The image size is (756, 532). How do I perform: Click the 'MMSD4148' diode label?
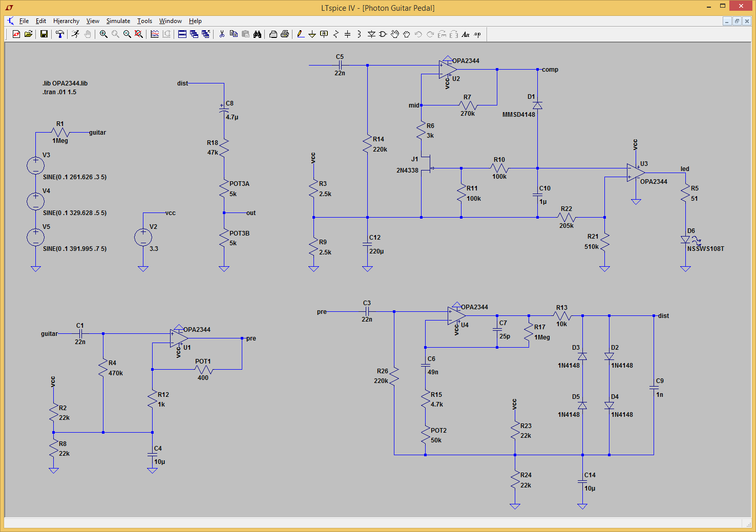[518, 115]
